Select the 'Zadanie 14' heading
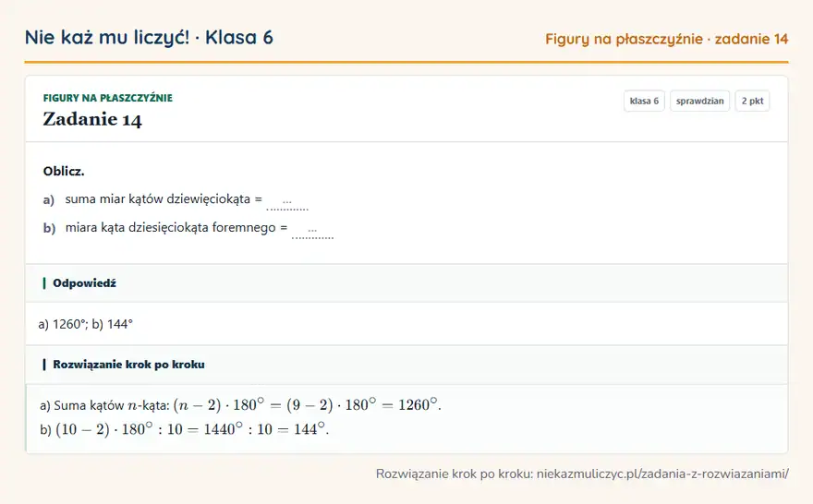The height and width of the screenshot is (504, 813). tap(92, 119)
